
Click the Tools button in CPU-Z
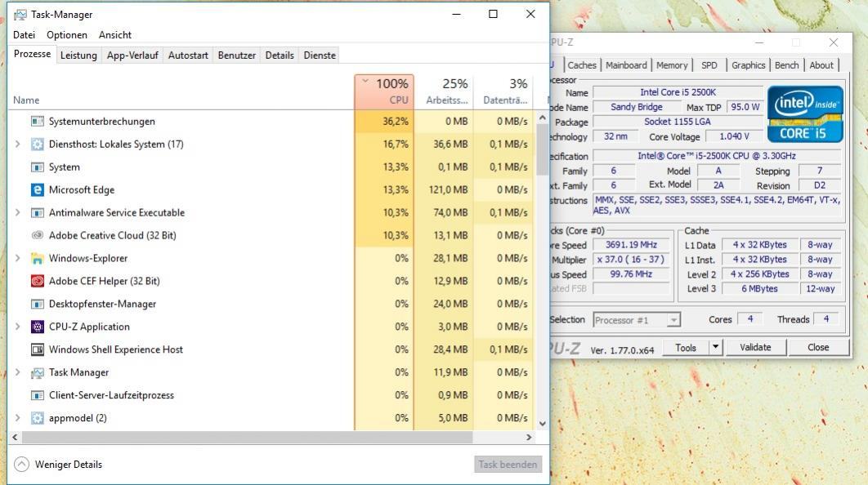coord(685,347)
